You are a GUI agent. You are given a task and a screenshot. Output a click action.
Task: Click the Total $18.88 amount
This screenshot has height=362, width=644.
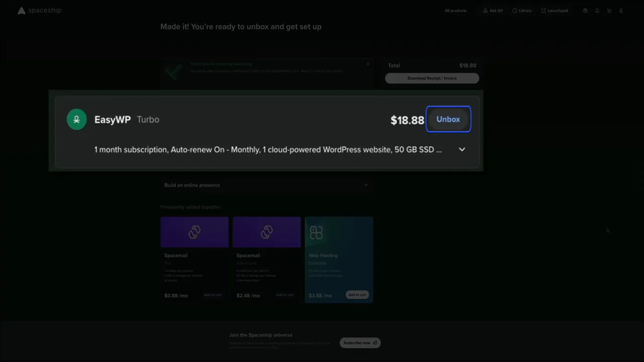(x=468, y=65)
